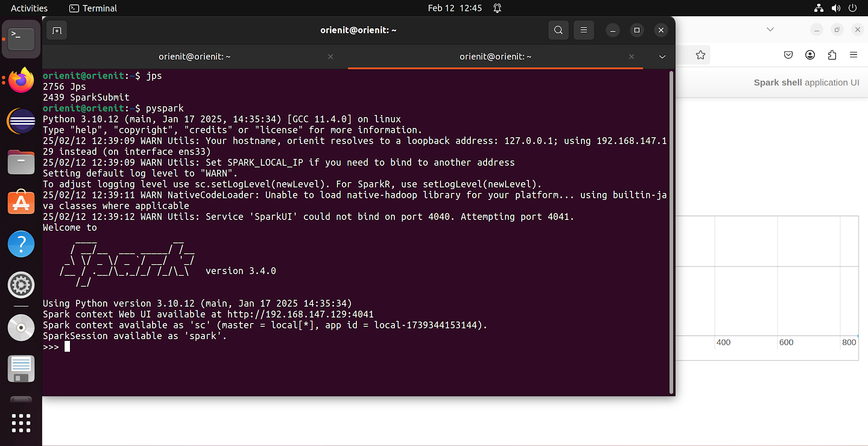The height and width of the screenshot is (446, 868).
Task: Open the disc drive dock icon
Action: point(21,328)
